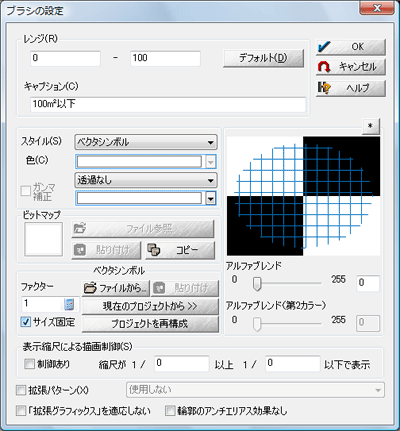Open the スタイル dropdown showing ベクタシンボル
Screen dimensions: 400x431
pos(146,142)
